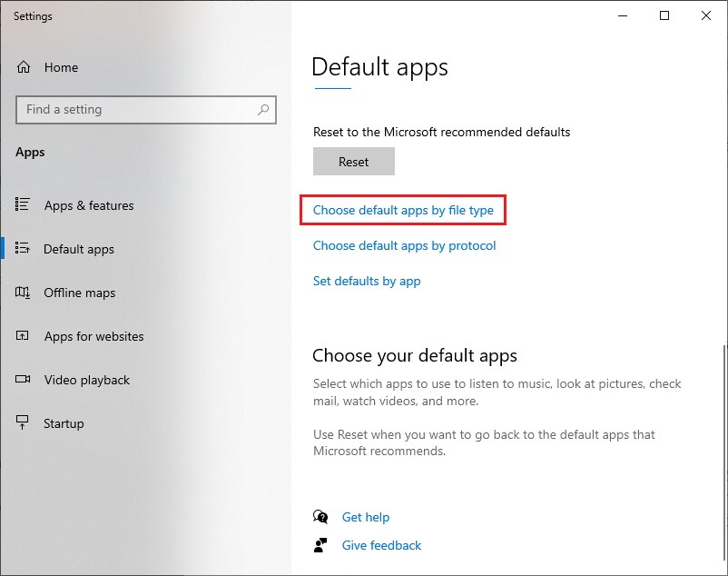Click the Startup icon
Image resolution: width=728 pixels, height=576 pixels.
(x=23, y=422)
